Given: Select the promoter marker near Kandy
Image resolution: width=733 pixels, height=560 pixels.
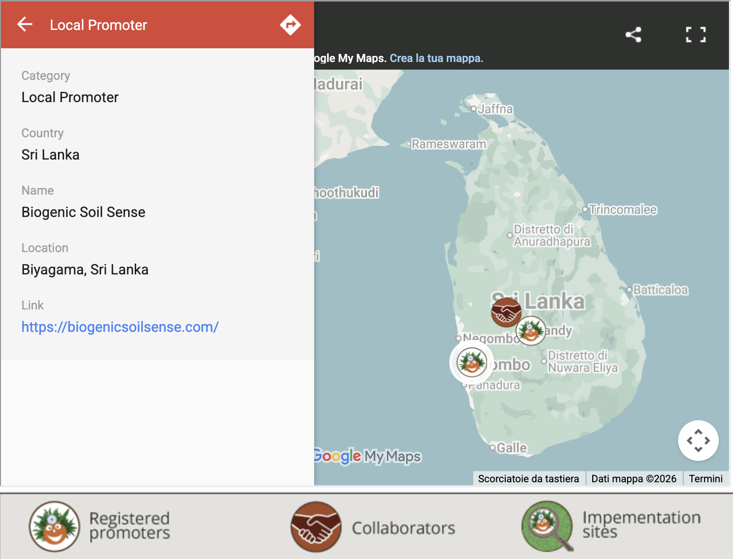Looking at the screenshot, I should 531,331.
